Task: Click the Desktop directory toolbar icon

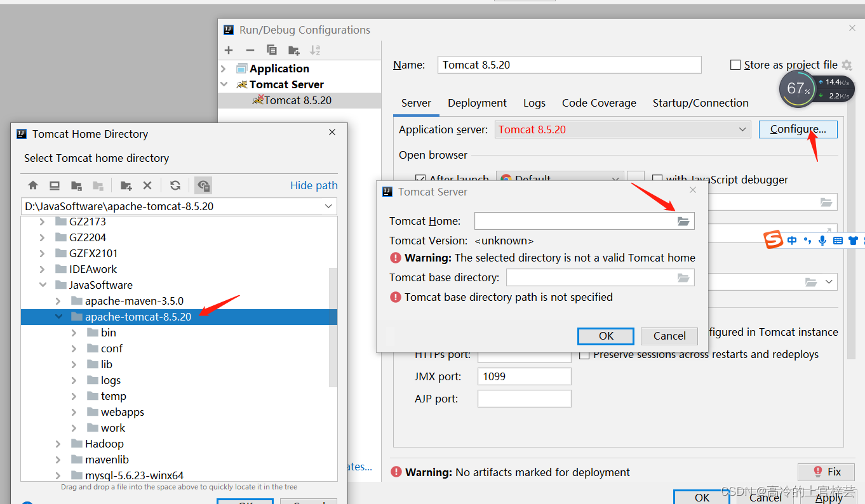Action: 55,185
